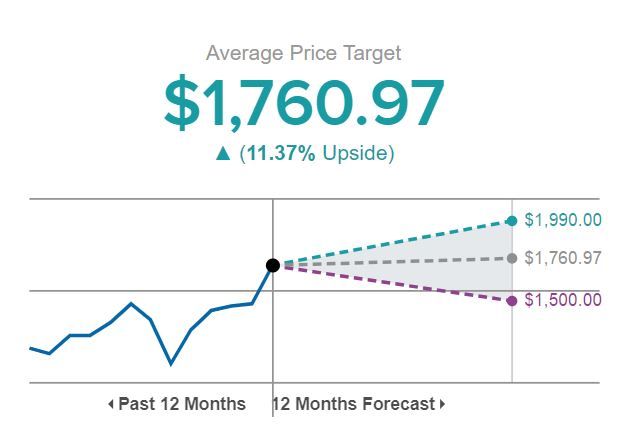Click the $1,500.00 low forecast label
This screenshot has height=431, width=618.
pos(563,300)
